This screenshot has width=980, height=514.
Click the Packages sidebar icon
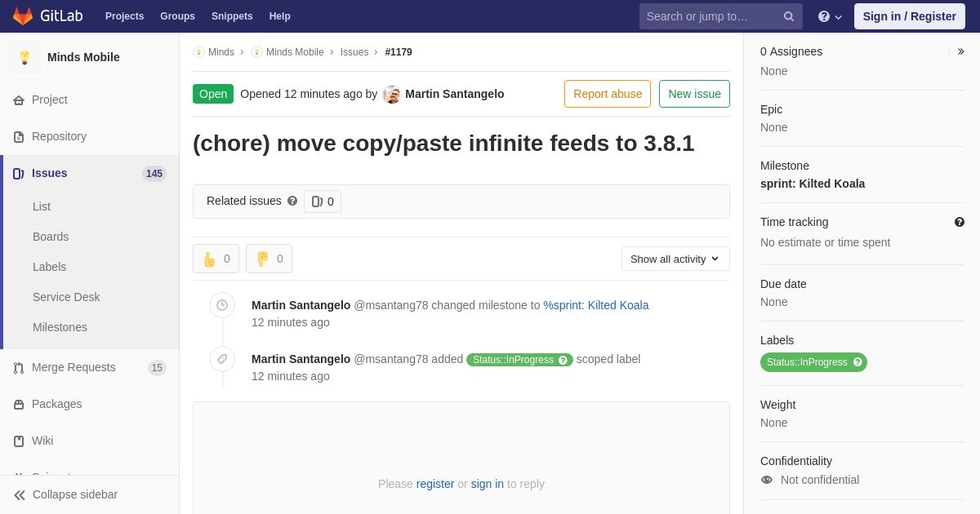(x=19, y=404)
